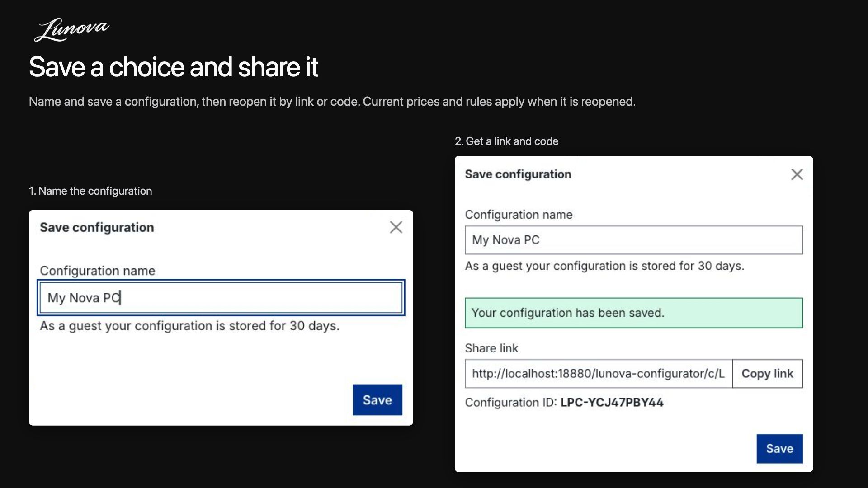The width and height of the screenshot is (868, 488).
Task: Click the Save button in the step 1 dialog
Action: 377,400
